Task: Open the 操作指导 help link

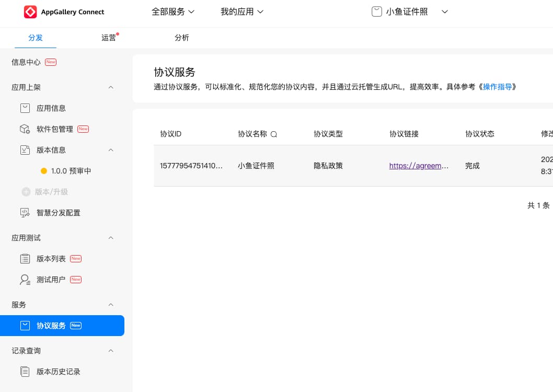Action: tap(497, 87)
